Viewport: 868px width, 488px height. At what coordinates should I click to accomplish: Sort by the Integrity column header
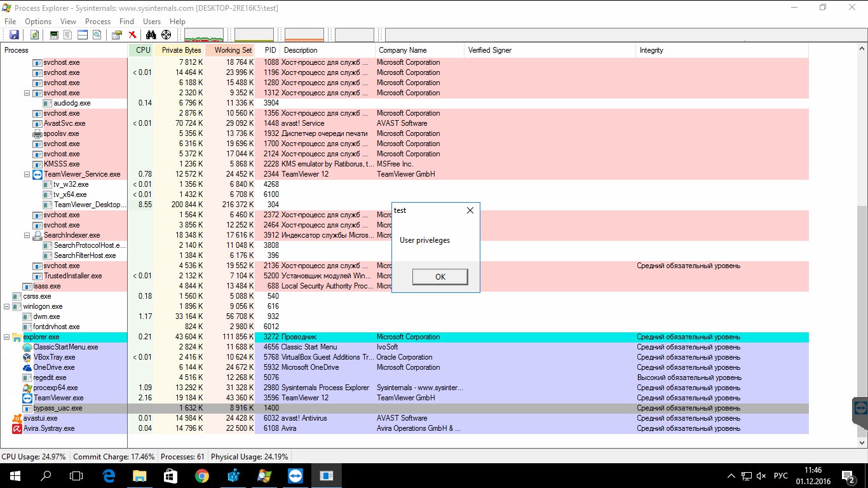pyautogui.click(x=722, y=50)
